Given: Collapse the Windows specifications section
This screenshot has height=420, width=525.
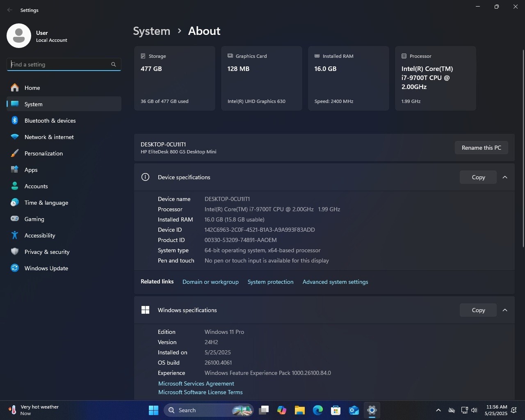Looking at the screenshot, I should tap(505, 310).
